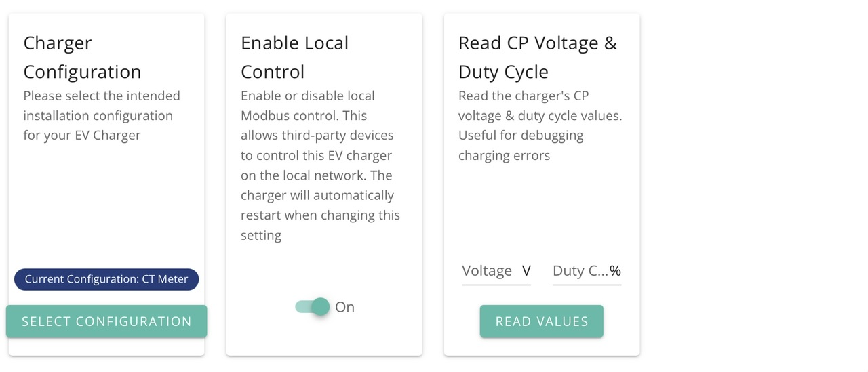Click blank area below Read Values button
The image size is (868, 372).
(542, 346)
